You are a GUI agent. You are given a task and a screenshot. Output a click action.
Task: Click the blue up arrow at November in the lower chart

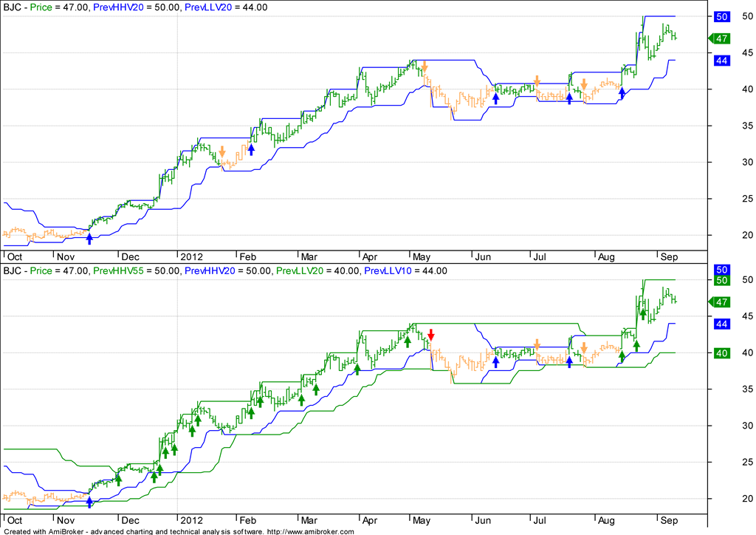point(89,502)
